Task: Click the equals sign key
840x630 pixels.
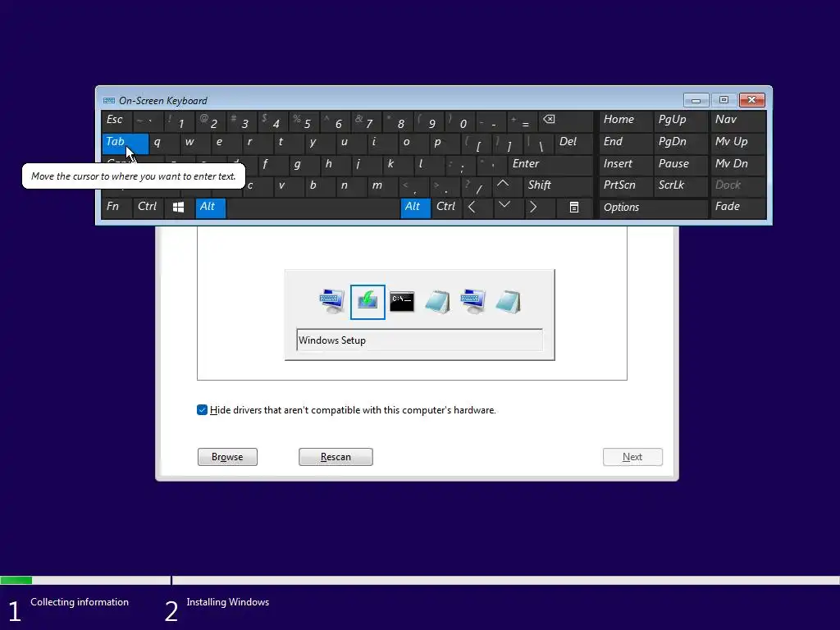Action: pyautogui.click(x=523, y=121)
